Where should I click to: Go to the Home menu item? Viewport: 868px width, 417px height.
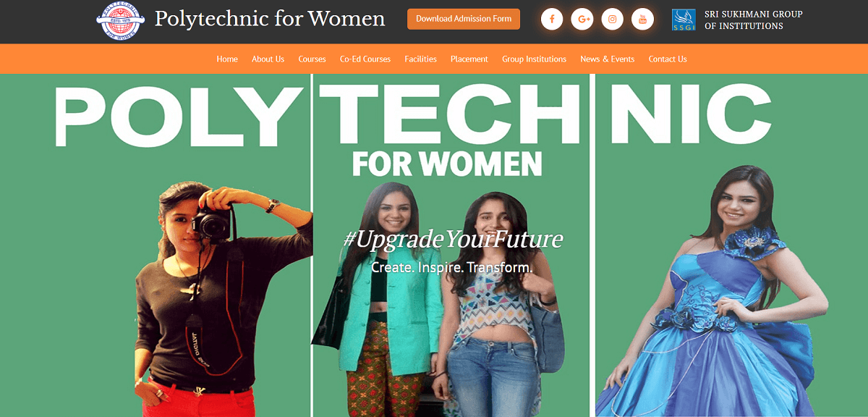(x=227, y=59)
